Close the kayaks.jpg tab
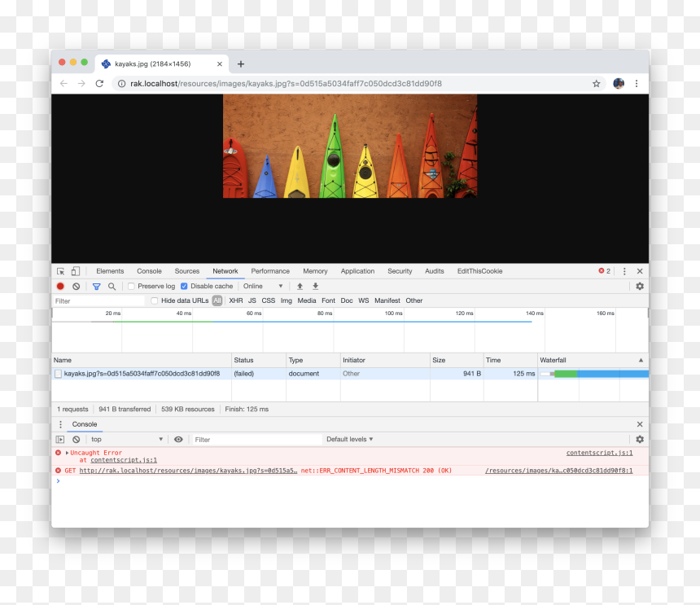The width and height of the screenshot is (700, 605). 220,64
